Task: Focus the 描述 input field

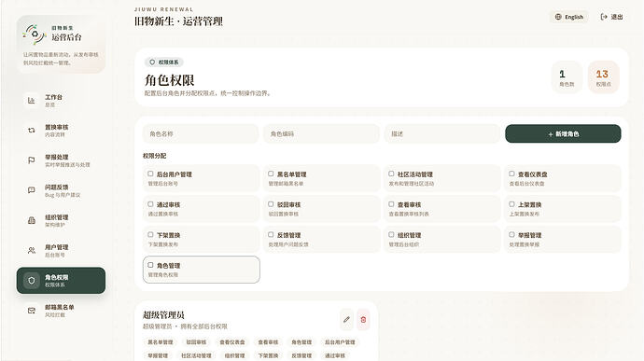Action: click(x=441, y=134)
